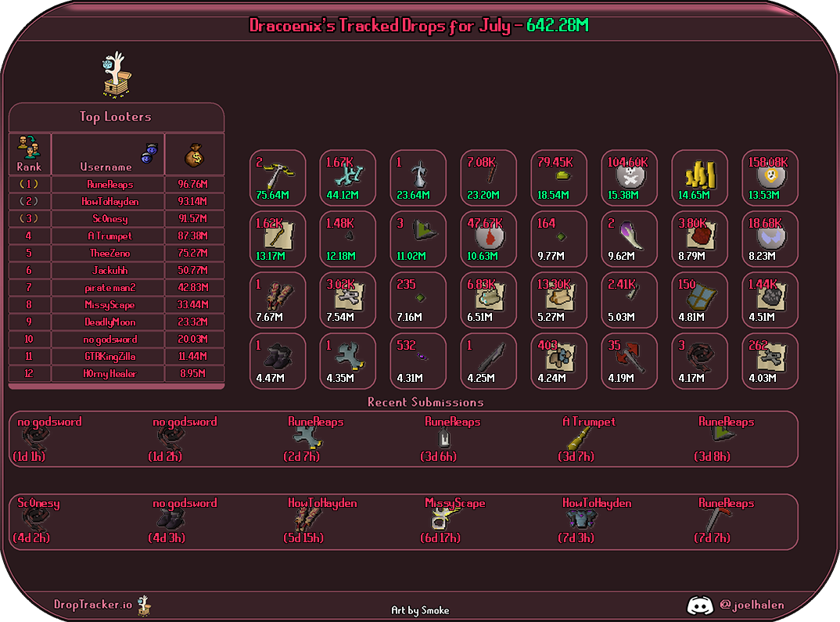Select the kiteshield tile worth 4.81M
The width and height of the screenshot is (840, 622).
tap(700, 300)
